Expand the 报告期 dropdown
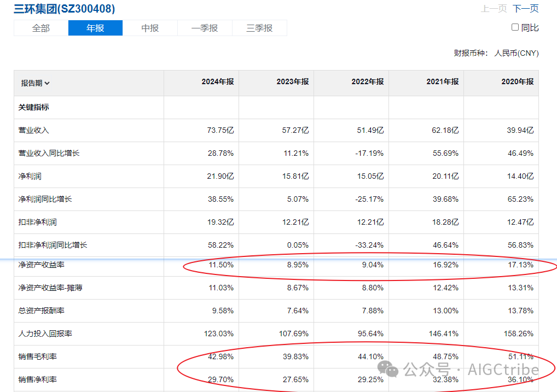The width and height of the screenshot is (557, 392). coord(35,83)
